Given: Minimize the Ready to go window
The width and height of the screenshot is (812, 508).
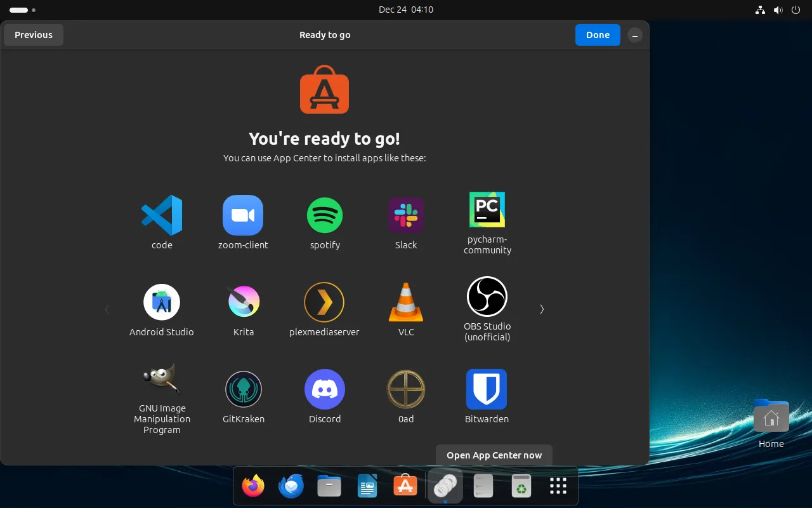Looking at the screenshot, I should (634, 36).
